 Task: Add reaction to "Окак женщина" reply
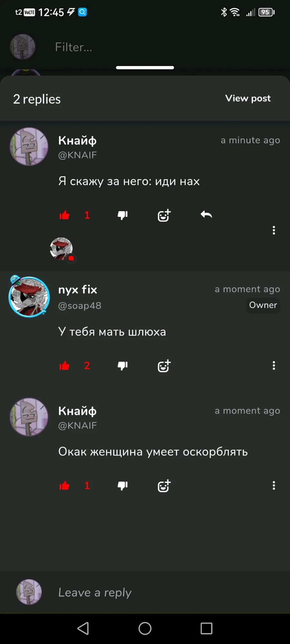tap(164, 486)
